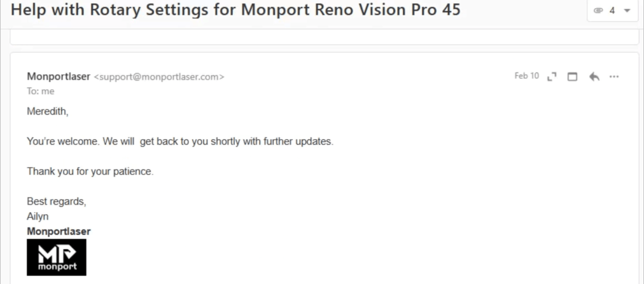Reply to Monportlaser using the reply arrow
Viewport: 644px width, 284px height.
click(x=594, y=77)
